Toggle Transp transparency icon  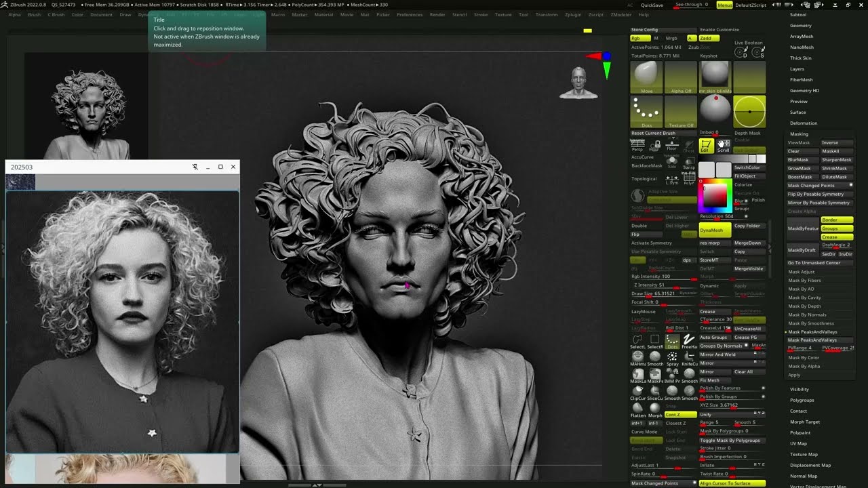point(689,163)
